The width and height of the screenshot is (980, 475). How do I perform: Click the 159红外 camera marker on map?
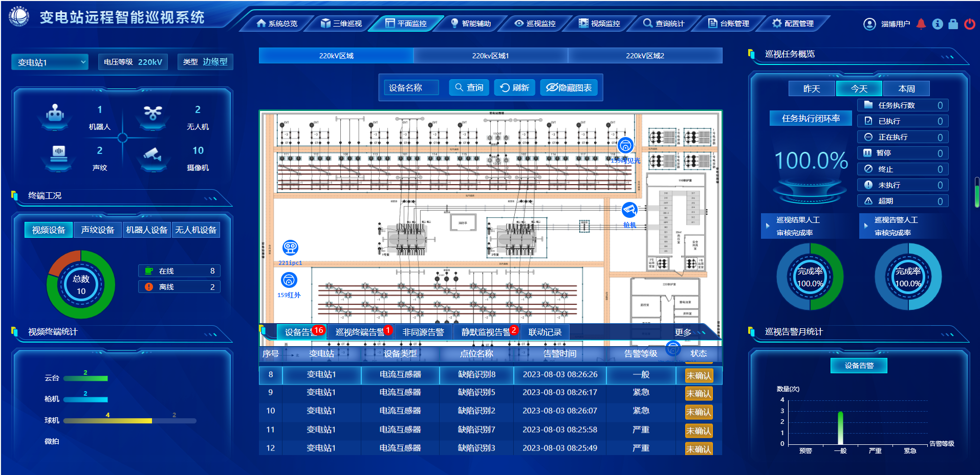coord(289,280)
